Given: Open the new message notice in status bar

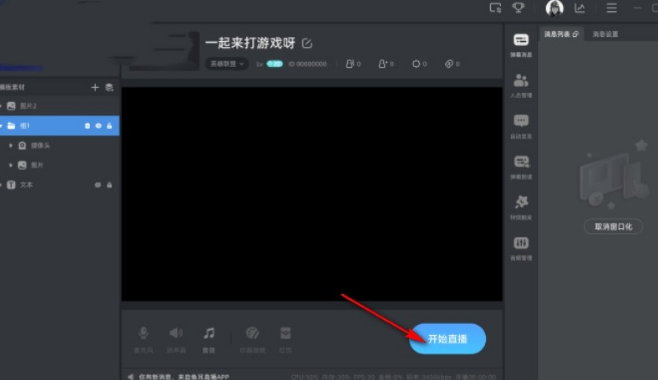Looking at the screenshot, I should click(184, 377).
